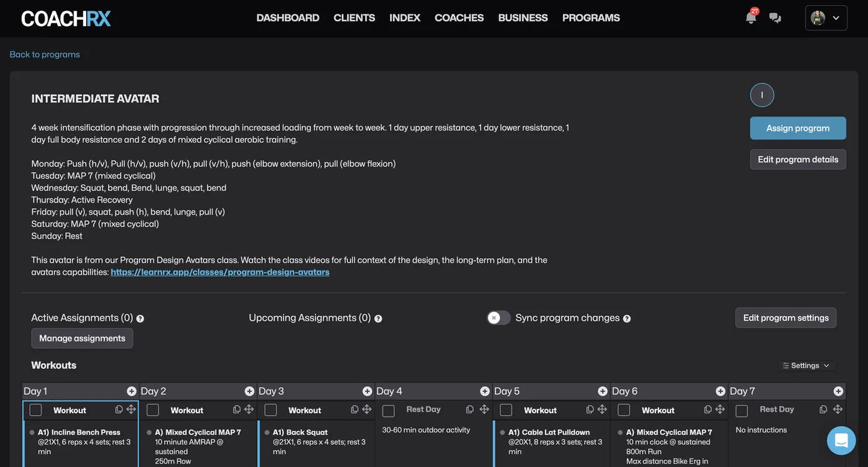The width and height of the screenshot is (868, 467).
Task: Expand the Workouts Settings dropdown
Action: (x=806, y=365)
